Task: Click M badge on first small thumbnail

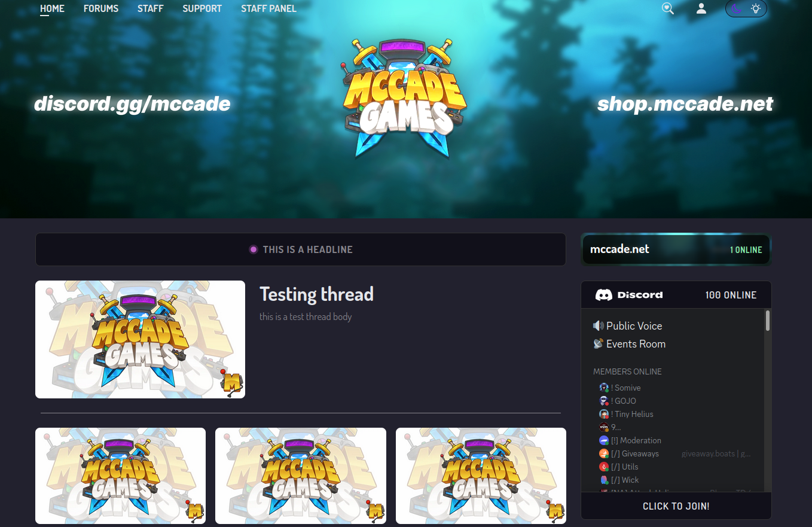Action: point(195,510)
